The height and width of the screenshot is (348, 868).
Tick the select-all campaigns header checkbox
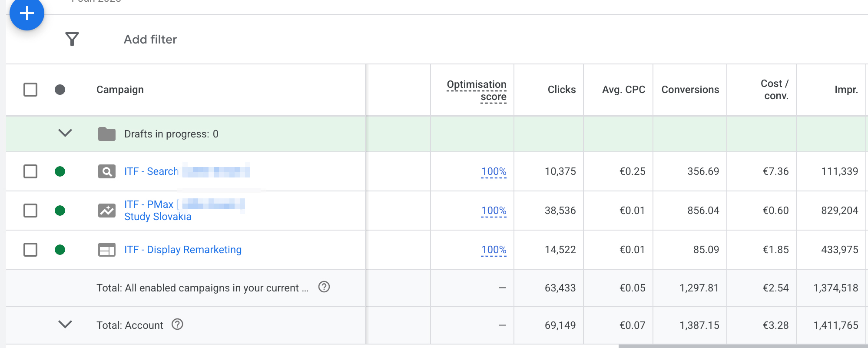pos(30,90)
